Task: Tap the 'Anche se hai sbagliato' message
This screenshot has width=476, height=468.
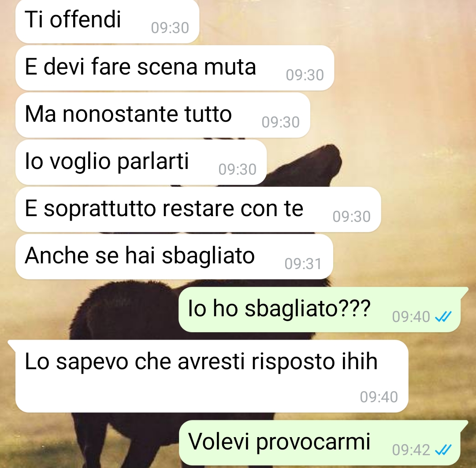Action: [174, 256]
